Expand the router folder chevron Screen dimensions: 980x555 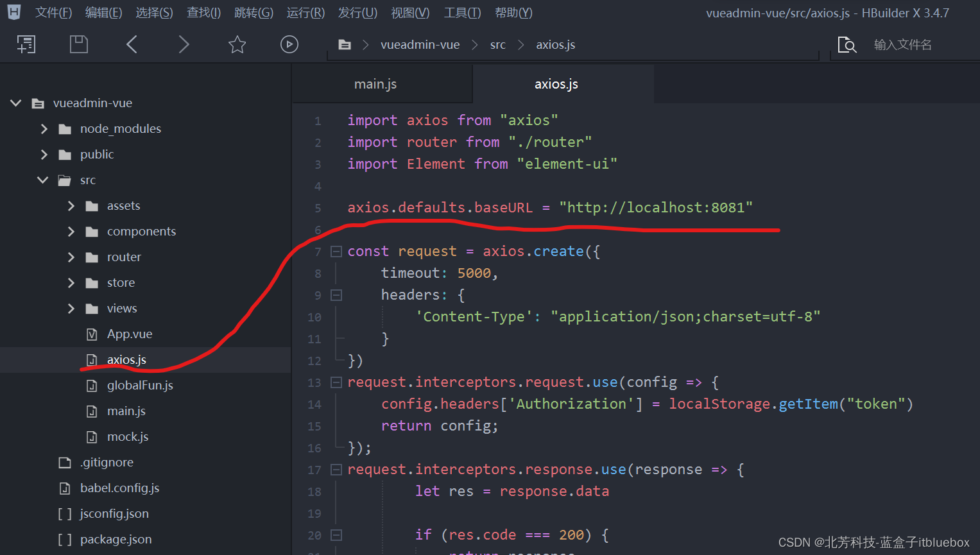tap(71, 257)
